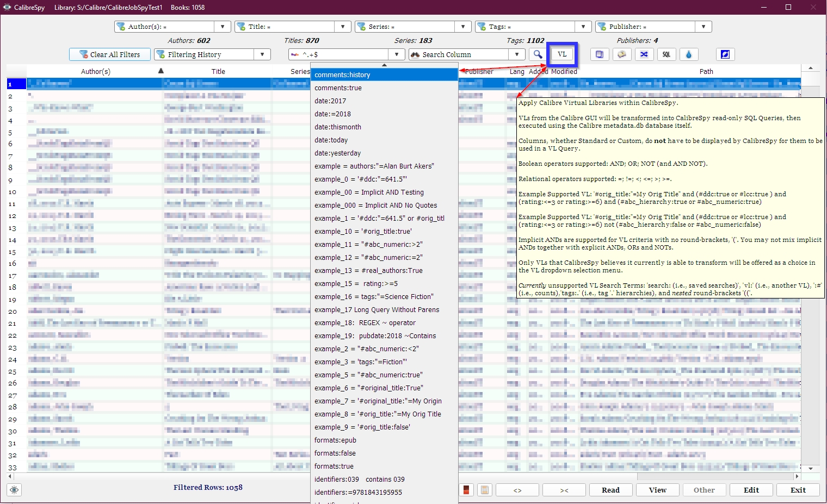
Task: Click the red book icon in bottom bar
Action: click(466, 490)
